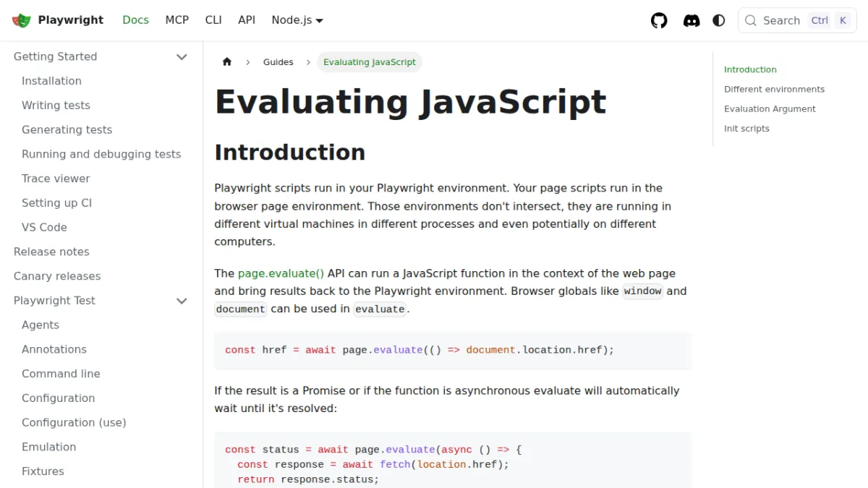Screen dimensions: 868x488
Task: Open Getting Started in sidebar
Action: [55, 56]
